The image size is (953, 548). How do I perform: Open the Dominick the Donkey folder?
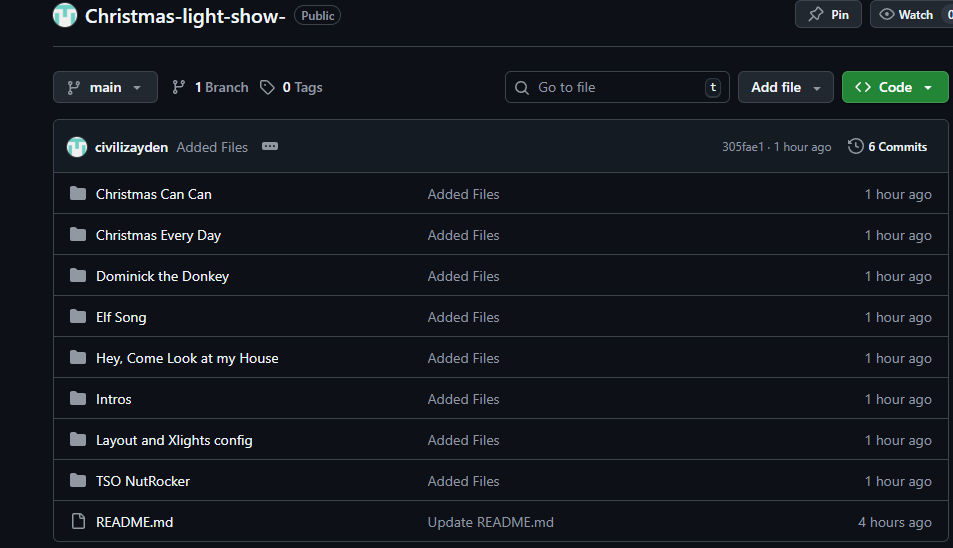(x=162, y=276)
